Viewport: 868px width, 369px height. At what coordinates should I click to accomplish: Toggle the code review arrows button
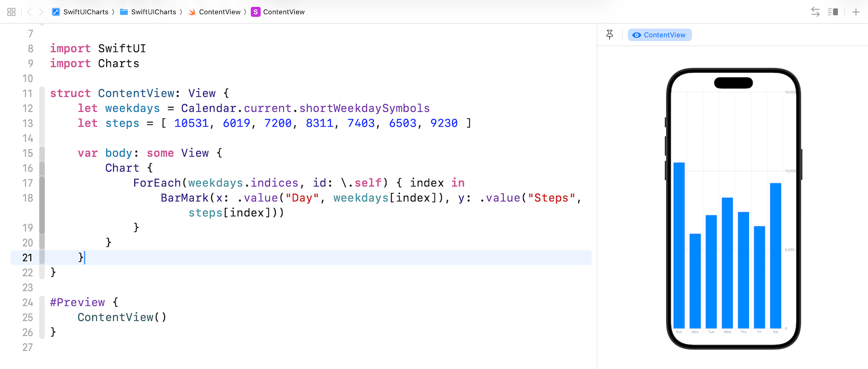(815, 12)
